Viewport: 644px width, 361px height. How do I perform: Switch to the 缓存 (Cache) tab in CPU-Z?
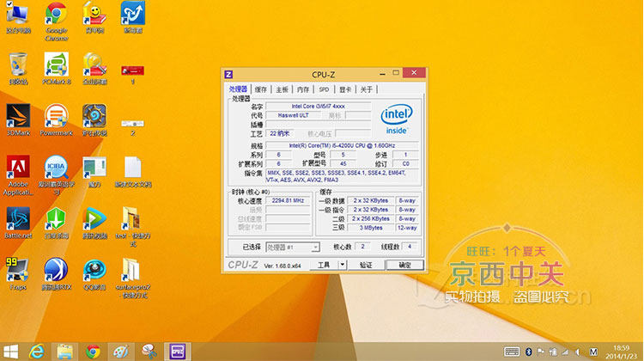260,89
